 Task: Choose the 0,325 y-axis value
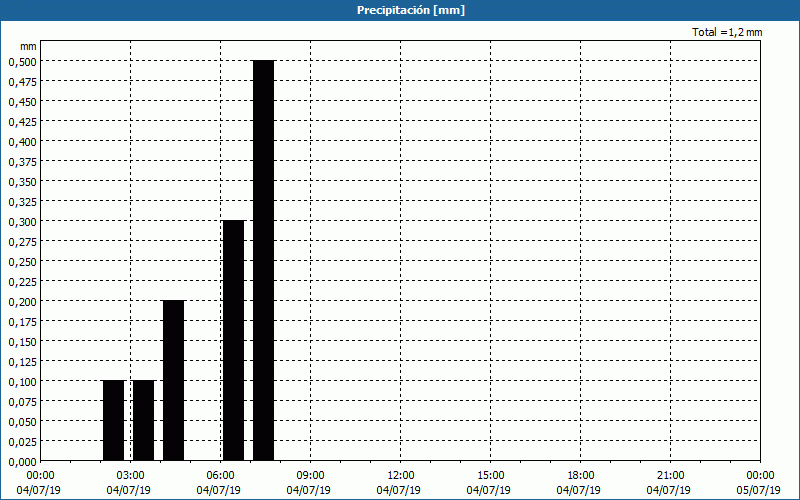point(22,202)
